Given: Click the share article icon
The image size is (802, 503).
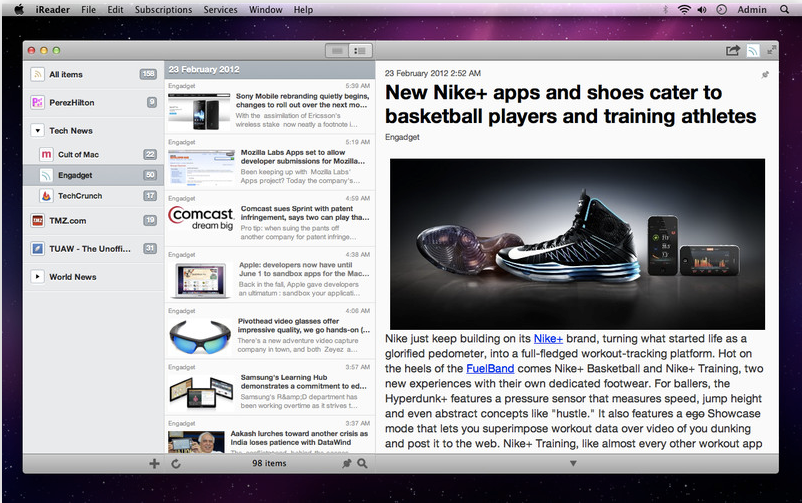Looking at the screenshot, I should tap(733, 50).
